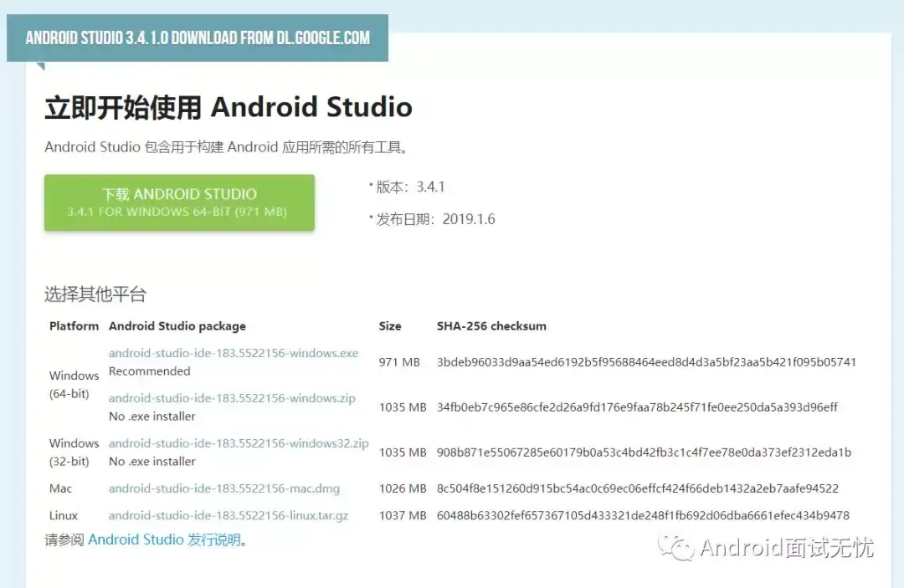Select checksum starting with 8c504f8e1512
This screenshot has width=904, height=588.
pos(638,488)
